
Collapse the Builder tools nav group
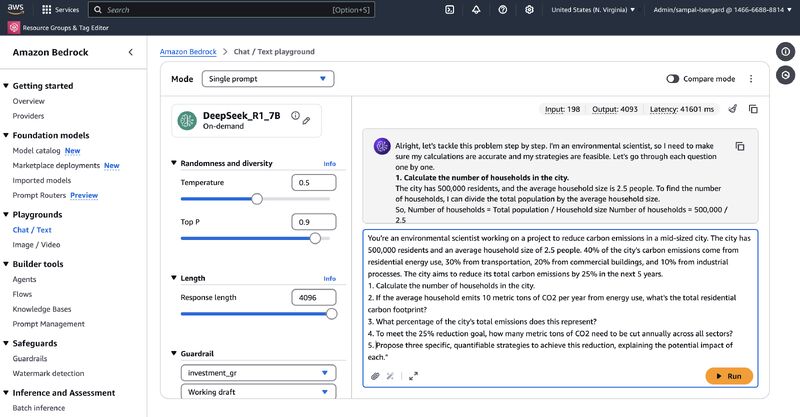6,264
